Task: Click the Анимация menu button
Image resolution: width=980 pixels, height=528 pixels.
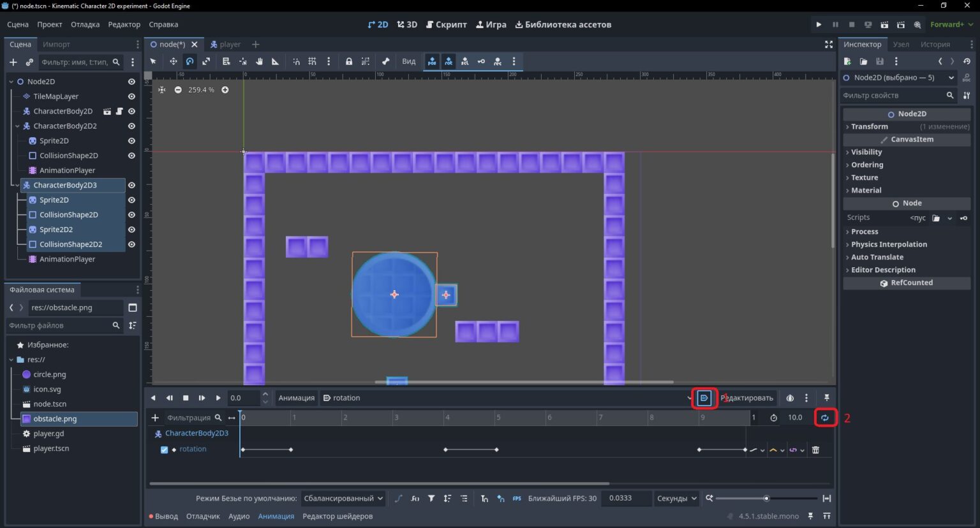Action: [x=296, y=398]
